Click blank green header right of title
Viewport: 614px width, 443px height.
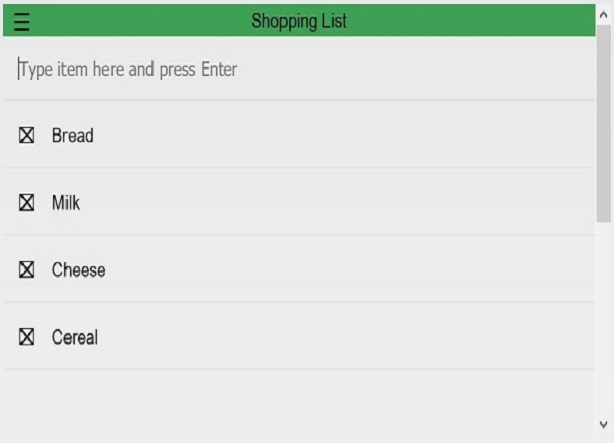click(x=480, y=21)
